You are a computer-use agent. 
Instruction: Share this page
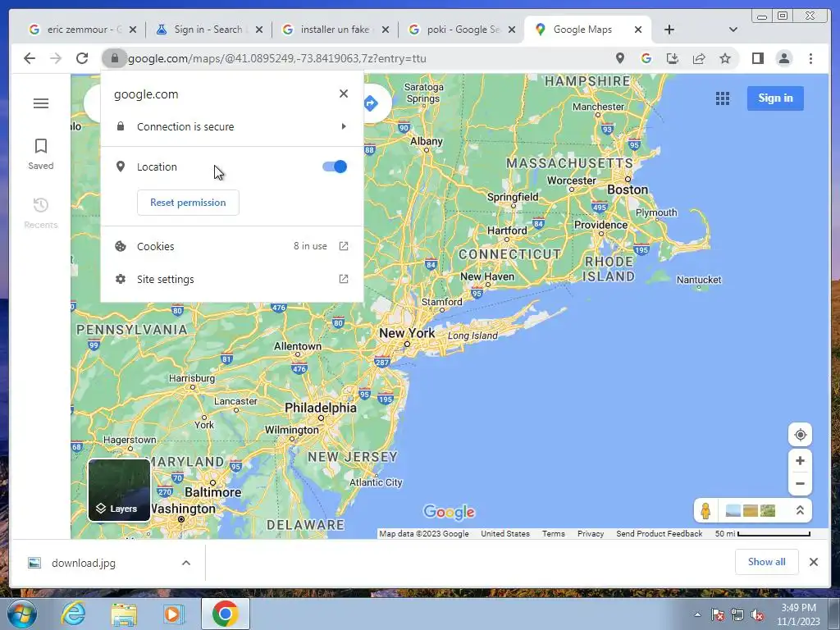[699, 58]
